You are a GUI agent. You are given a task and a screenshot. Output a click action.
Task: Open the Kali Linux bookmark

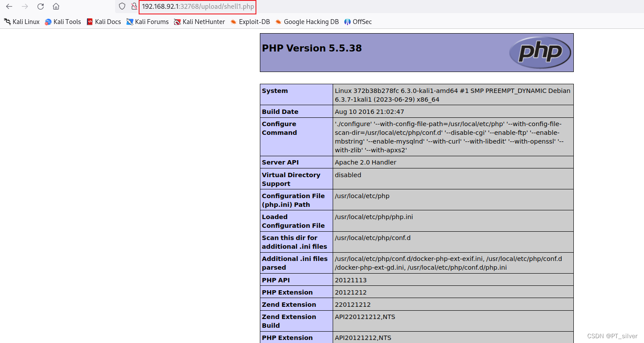22,22
